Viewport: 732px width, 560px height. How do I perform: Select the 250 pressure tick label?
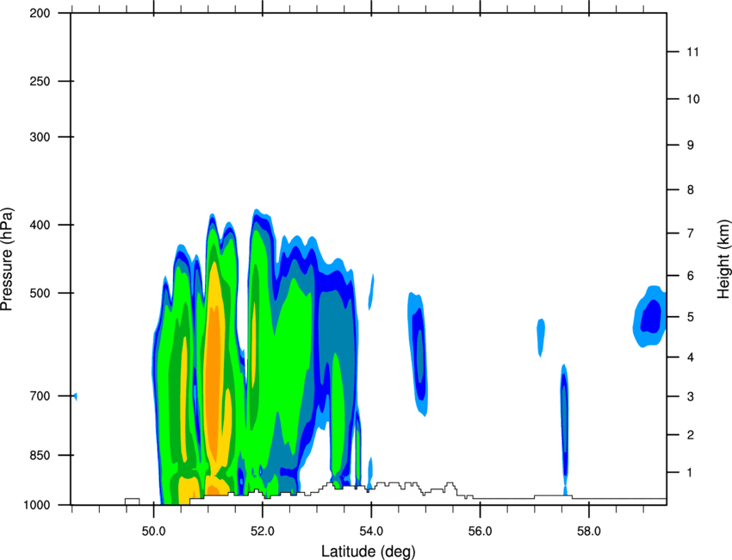[x=40, y=81]
